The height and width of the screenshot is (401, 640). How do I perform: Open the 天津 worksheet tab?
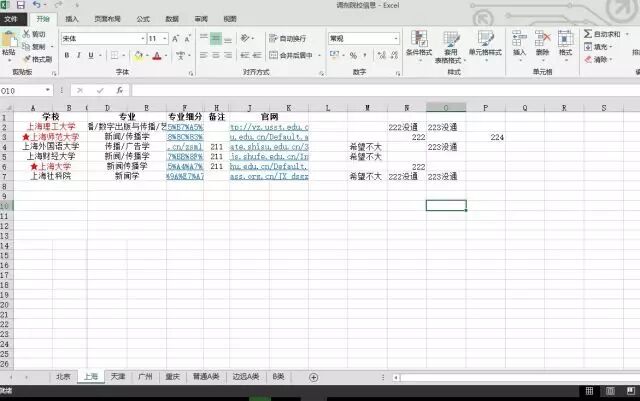click(x=118, y=376)
